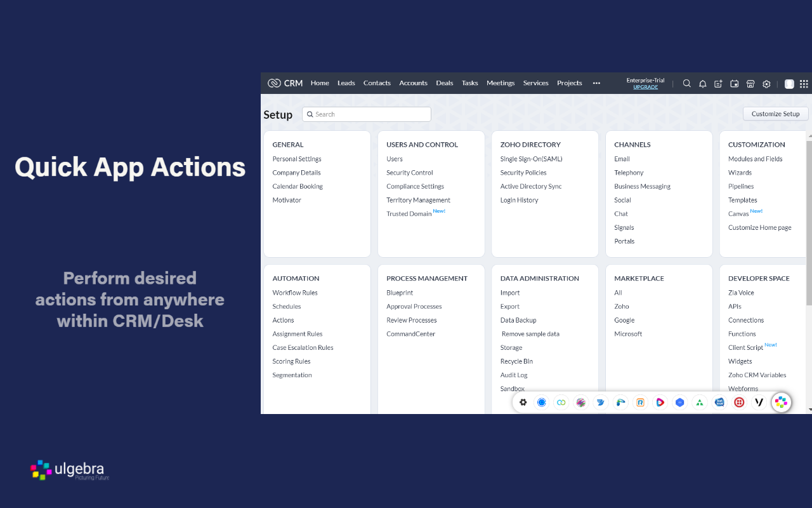Viewport: 812px width, 508px height.
Task: Open the apps grid icon at top right
Action: click(804, 83)
